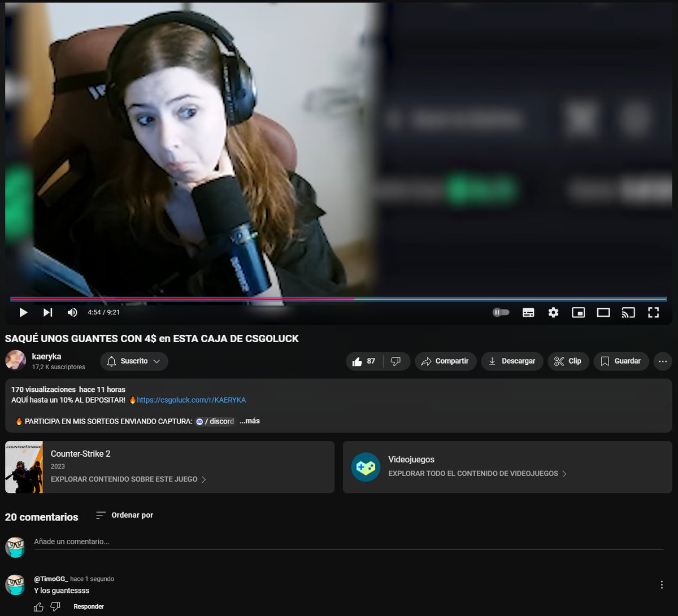Open the comment timestamp hace 1 segundo
The width and height of the screenshot is (678, 616).
92,579
